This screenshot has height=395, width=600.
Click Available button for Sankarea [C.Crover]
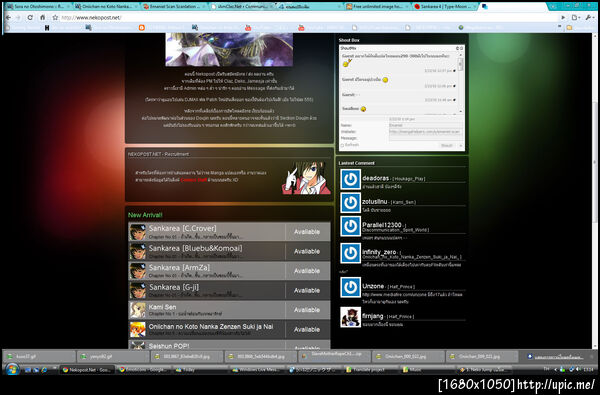(x=307, y=232)
